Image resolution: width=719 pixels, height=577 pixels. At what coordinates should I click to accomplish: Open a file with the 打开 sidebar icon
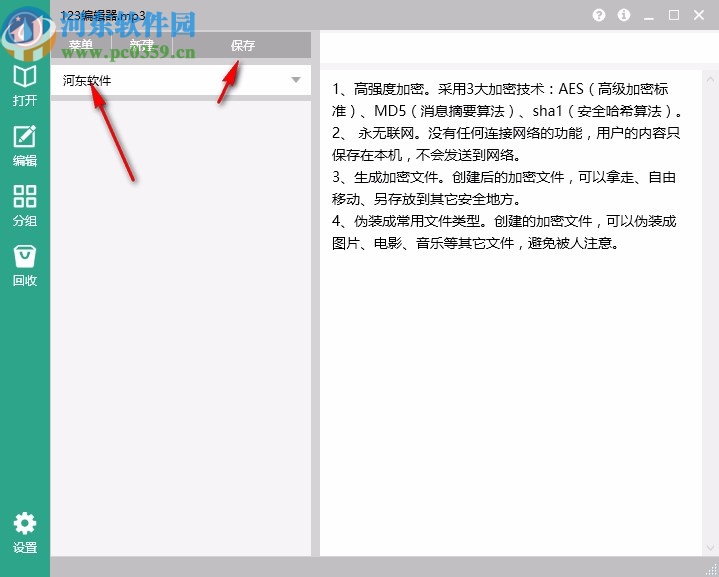point(25,86)
